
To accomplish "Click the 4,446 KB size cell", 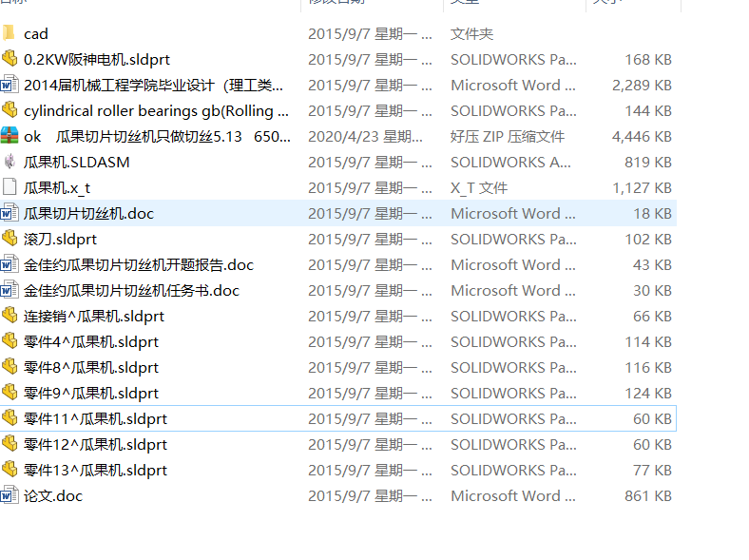I will coord(642,137).
